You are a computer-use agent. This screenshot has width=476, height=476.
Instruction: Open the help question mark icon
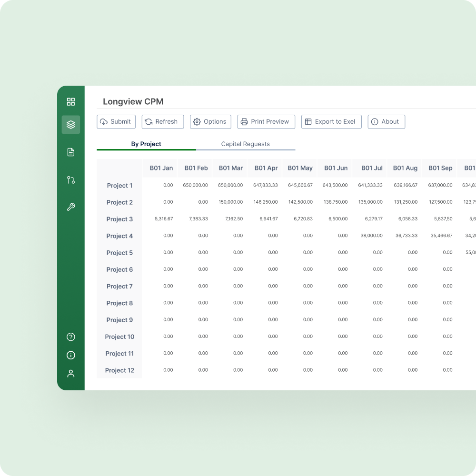tap(71, 337)
